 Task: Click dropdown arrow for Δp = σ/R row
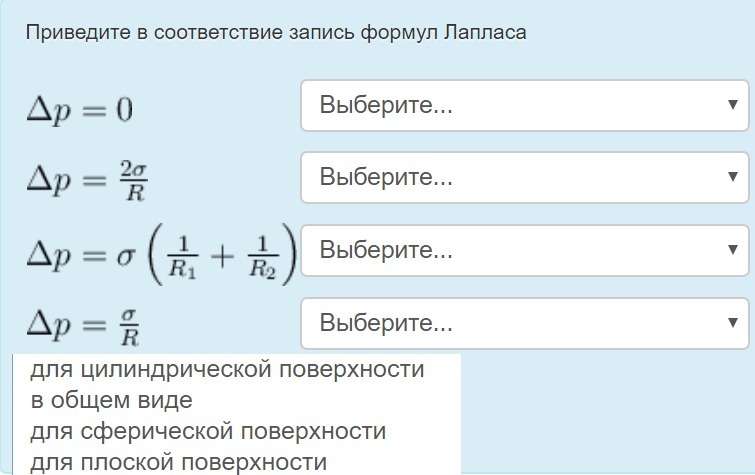click(x=732, y=323)
